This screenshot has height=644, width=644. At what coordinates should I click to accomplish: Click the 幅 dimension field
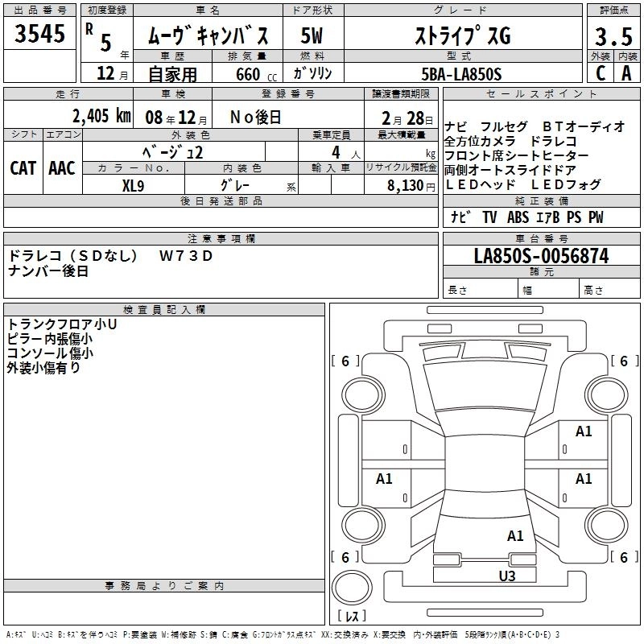click(x=549, y=288)
